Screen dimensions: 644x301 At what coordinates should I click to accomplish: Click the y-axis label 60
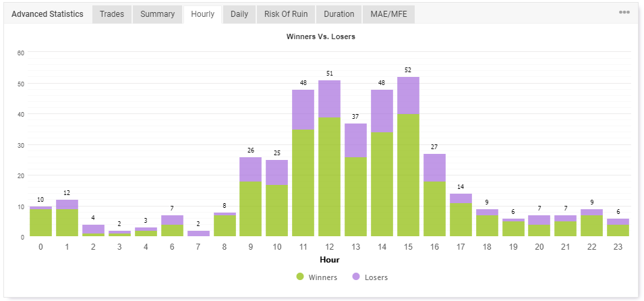(21, 53)
